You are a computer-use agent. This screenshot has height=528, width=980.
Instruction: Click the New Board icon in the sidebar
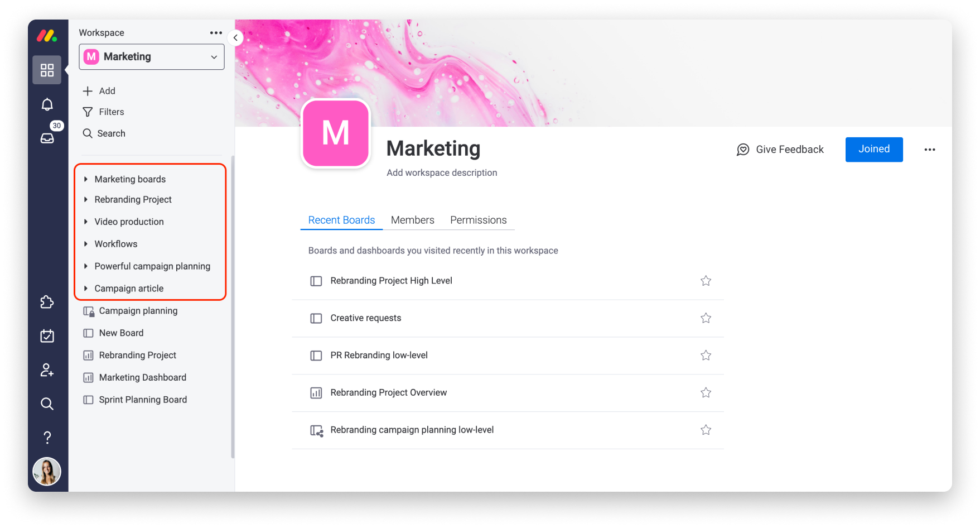coord(88,333)
